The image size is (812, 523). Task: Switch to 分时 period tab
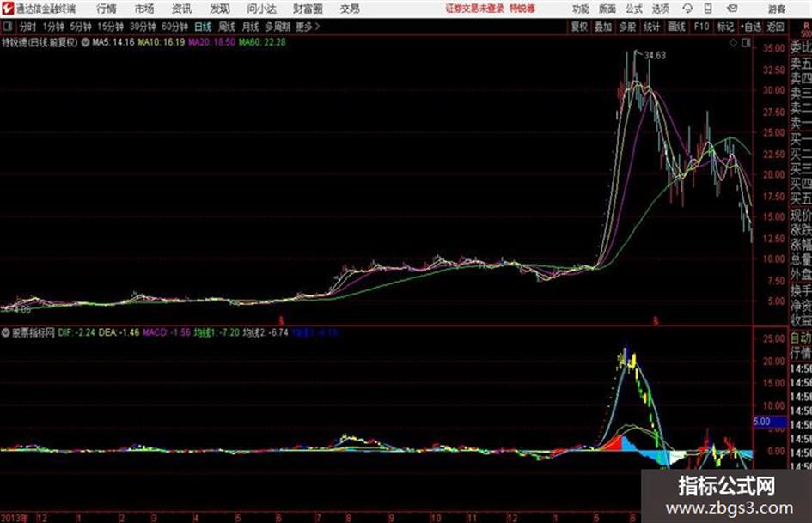(x=28, y=27)
